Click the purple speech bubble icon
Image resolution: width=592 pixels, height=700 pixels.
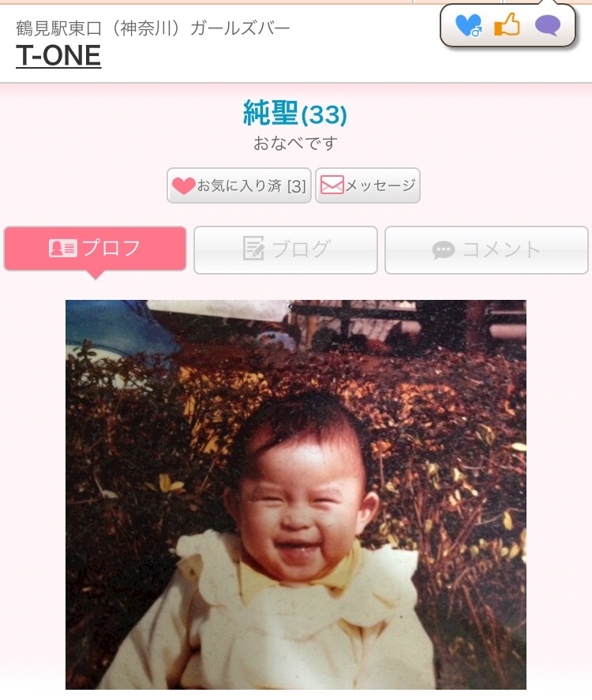[x=548, y=25]
